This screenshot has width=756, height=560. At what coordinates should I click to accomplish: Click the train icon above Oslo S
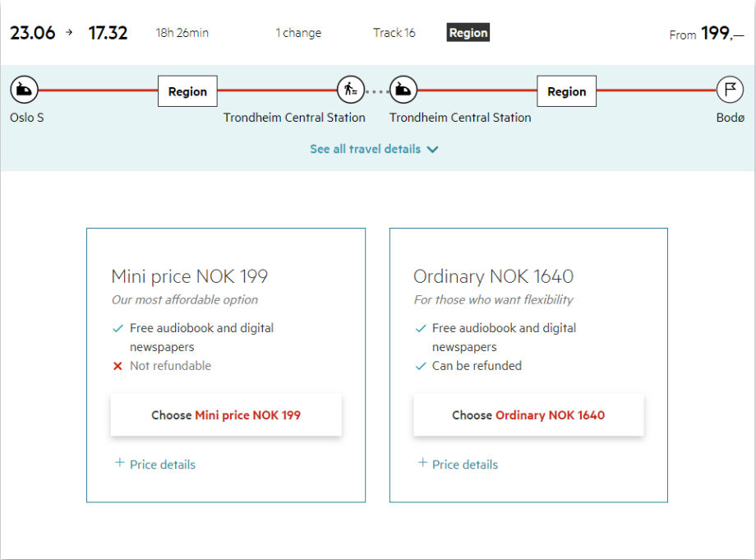[25, 89]
